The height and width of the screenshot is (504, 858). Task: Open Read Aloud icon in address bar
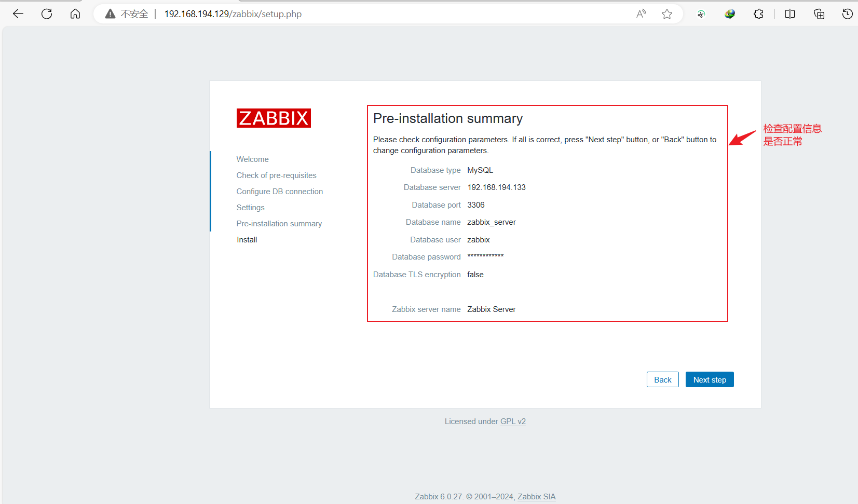click(641, 14)
